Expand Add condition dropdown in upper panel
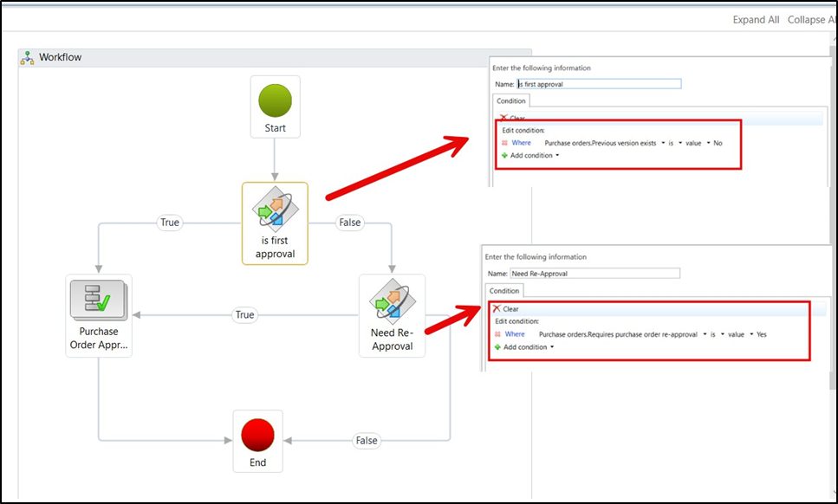 (x=557, y=156)
